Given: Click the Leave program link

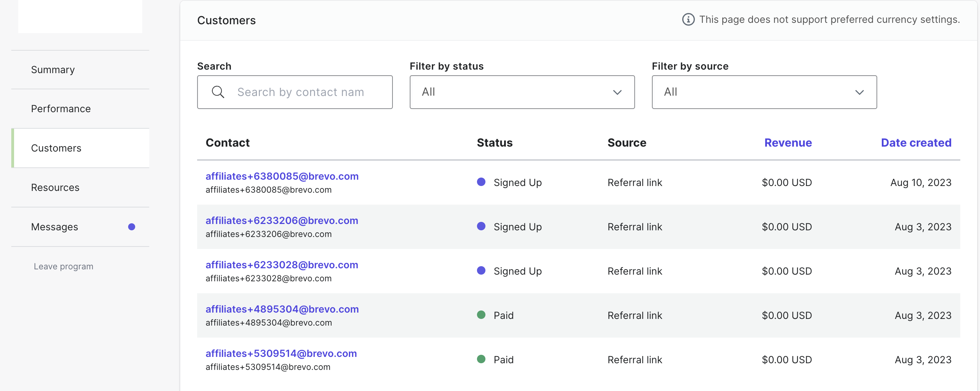Looking at the screenshot, I should [63, 267].
